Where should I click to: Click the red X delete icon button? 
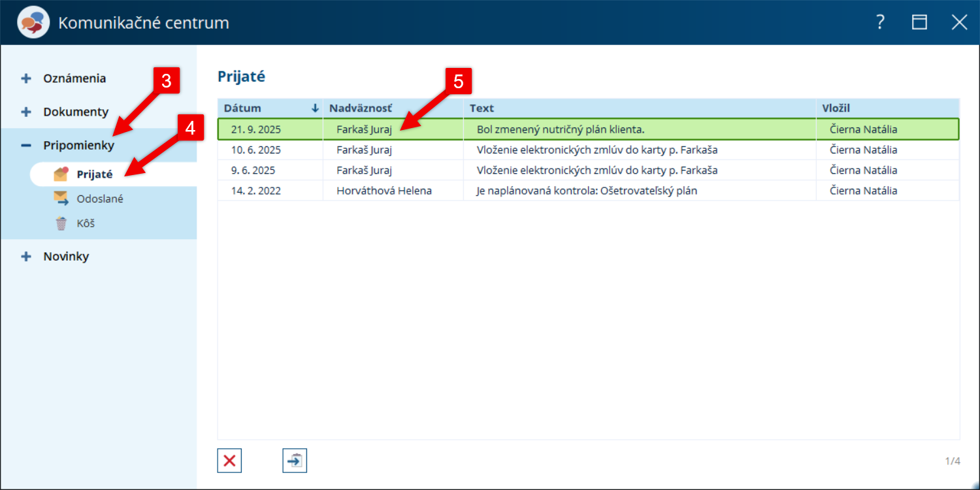(230, 461)
